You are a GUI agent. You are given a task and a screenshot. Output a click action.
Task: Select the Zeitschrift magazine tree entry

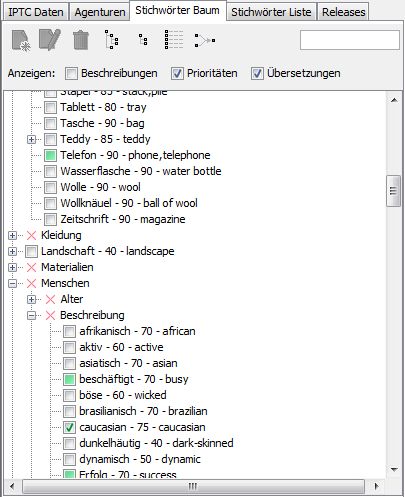[x=123, y=219]
